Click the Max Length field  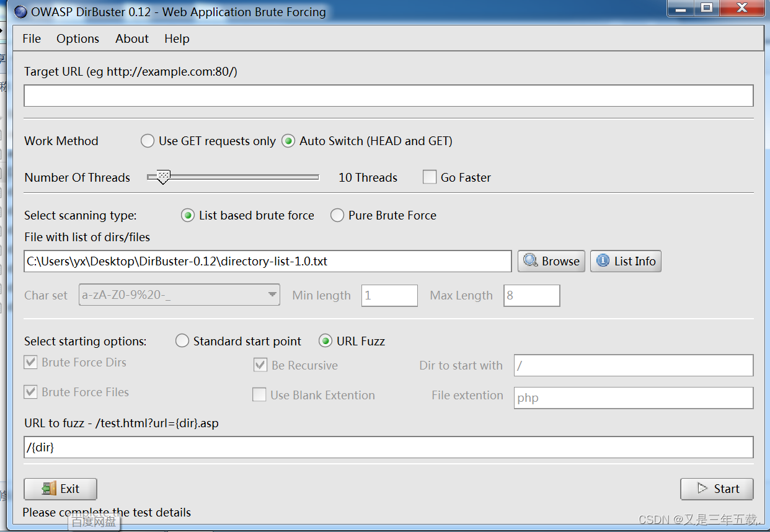pyautogui.click(x=532, y=296)
